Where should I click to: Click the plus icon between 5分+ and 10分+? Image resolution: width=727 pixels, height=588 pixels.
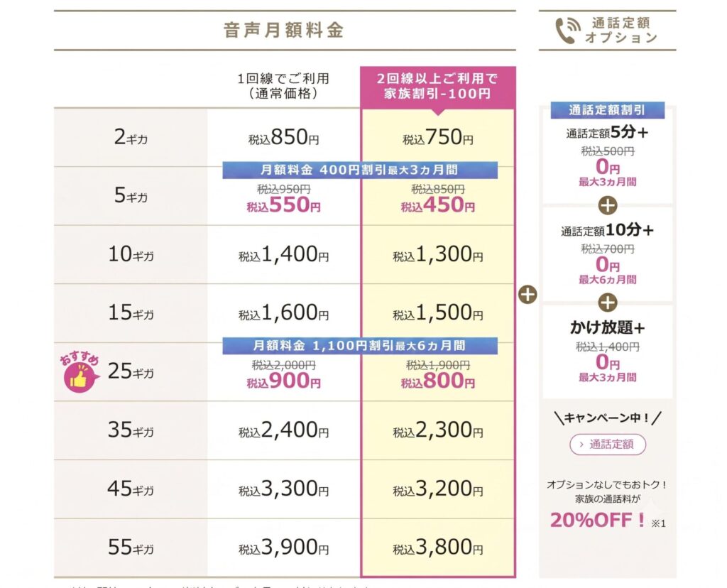(x=608, y=205)
